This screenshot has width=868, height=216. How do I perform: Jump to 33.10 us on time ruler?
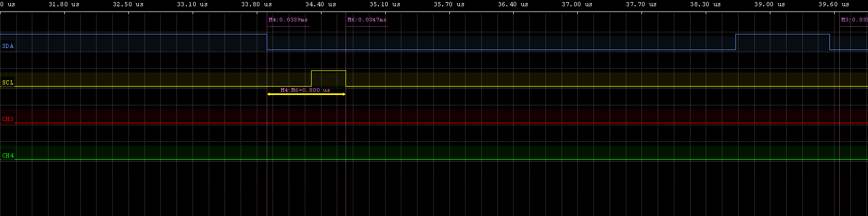(x=192, y=4)
